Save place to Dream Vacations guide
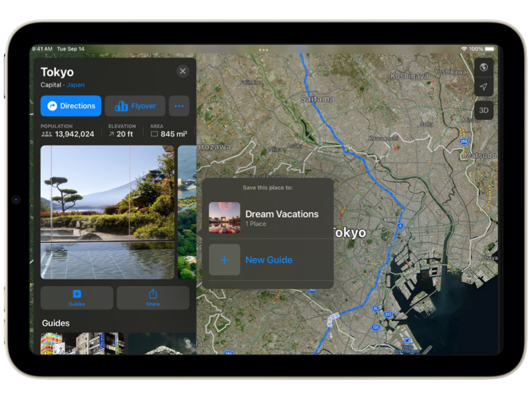 [282, 217]
